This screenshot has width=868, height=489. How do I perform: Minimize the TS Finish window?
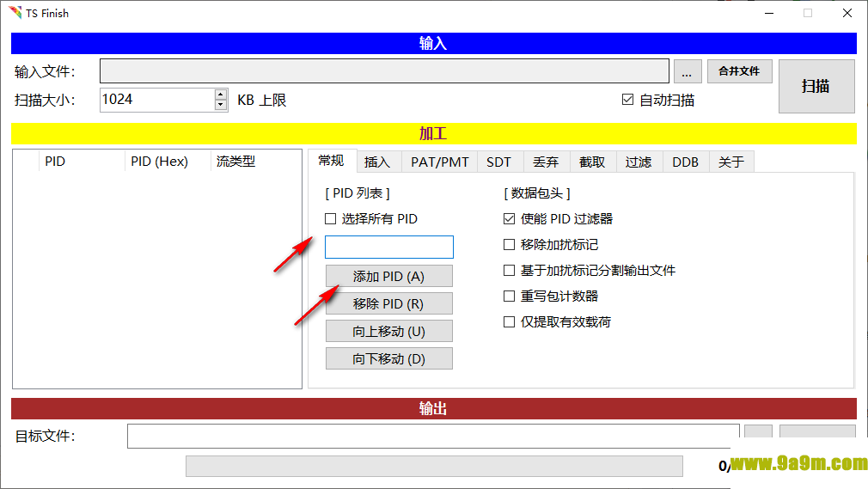769,13
